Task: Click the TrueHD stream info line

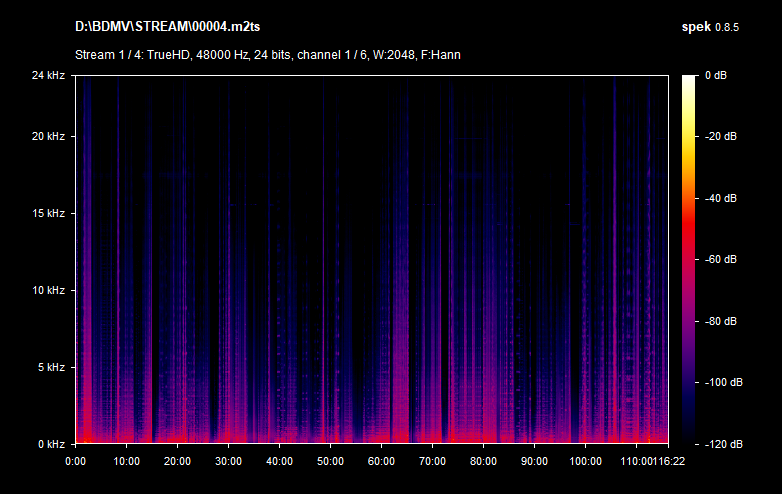Action: coord(267,54)
